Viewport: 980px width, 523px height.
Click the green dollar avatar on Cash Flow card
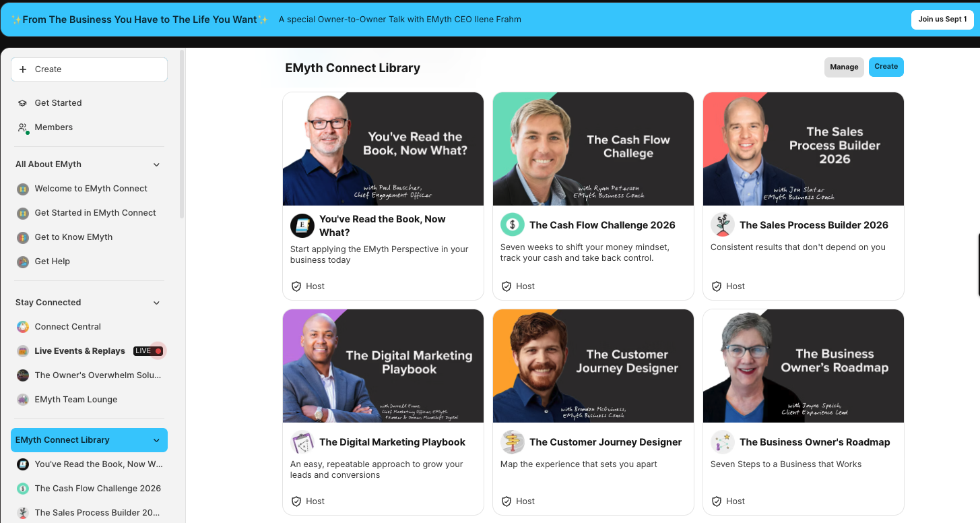513,225
